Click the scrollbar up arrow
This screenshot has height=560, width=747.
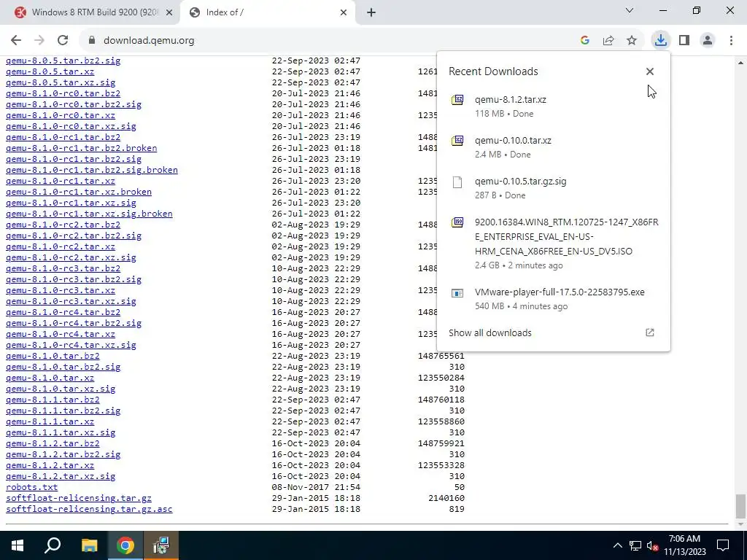click(x=740, y=63)
